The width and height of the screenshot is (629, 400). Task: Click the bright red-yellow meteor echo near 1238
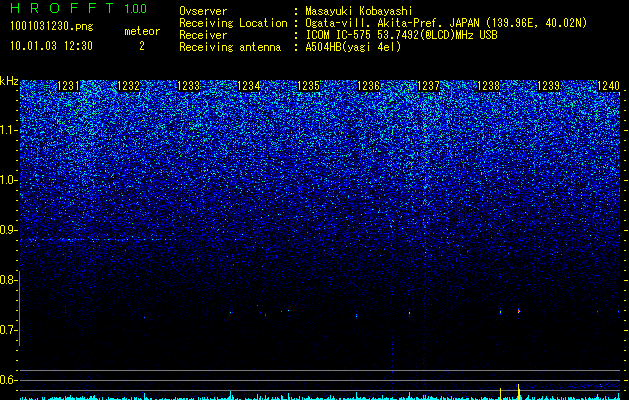519,311
